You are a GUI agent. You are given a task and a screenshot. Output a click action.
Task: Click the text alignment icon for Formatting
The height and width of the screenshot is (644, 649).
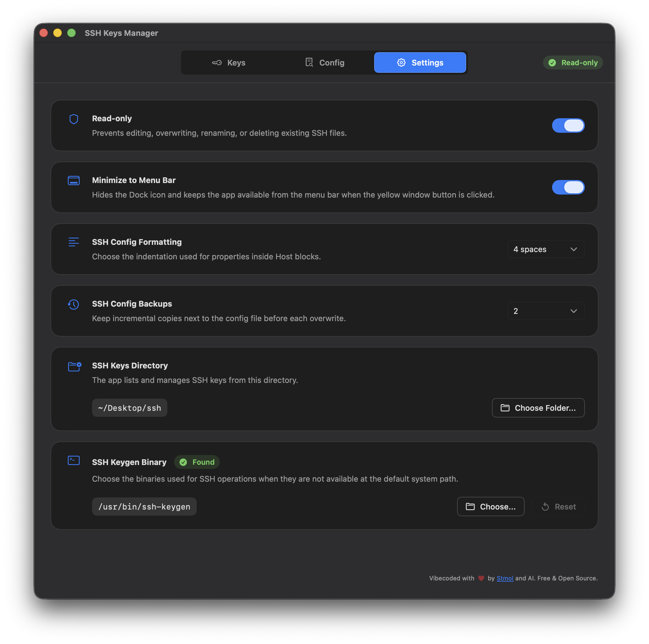74,242
